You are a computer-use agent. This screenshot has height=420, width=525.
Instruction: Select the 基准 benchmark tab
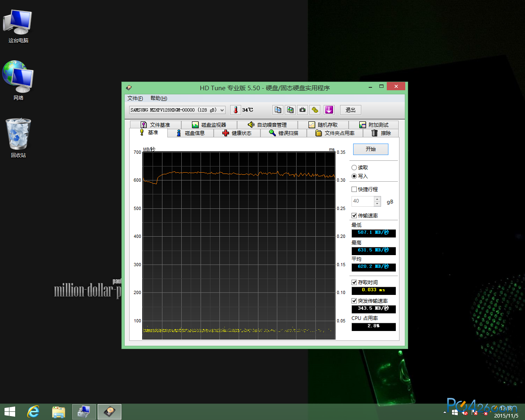149,132
